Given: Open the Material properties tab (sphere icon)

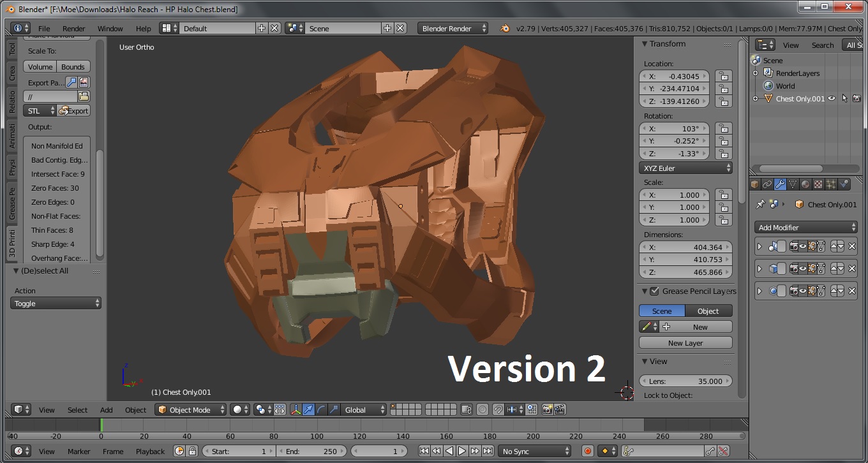Looking at the screenshot, I should (x=805, y=184).
